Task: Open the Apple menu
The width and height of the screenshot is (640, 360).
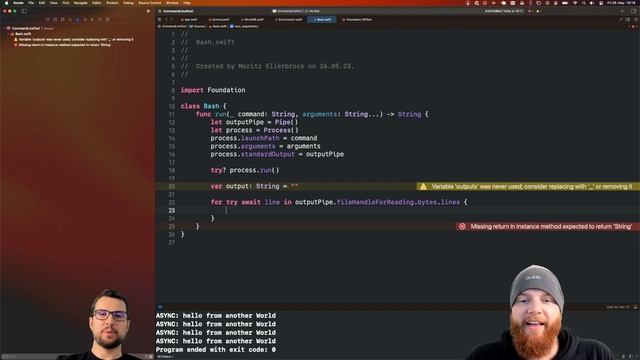Action: pyautogui.click(x=6, y=3)
